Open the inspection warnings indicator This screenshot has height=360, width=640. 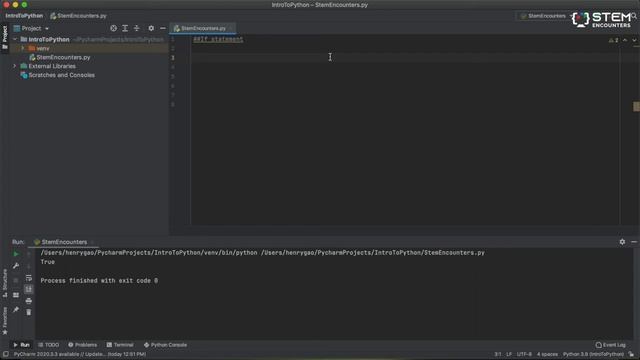point(613,40)
